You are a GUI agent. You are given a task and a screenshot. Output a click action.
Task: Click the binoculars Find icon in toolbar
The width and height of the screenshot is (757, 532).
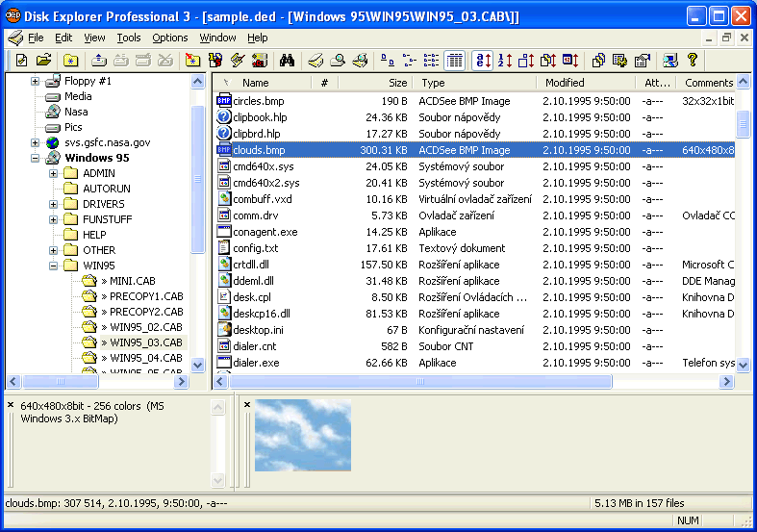pos(287,61)
